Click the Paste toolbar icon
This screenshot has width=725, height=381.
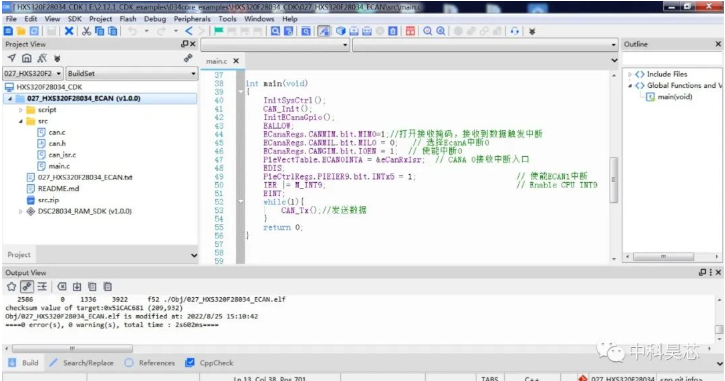coord(112,31)
